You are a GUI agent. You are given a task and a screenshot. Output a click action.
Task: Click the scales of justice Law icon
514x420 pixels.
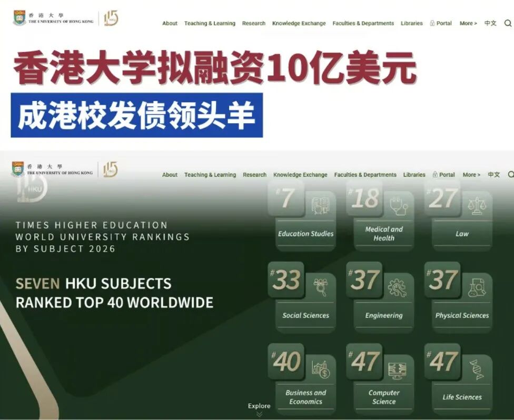(477, 206)
